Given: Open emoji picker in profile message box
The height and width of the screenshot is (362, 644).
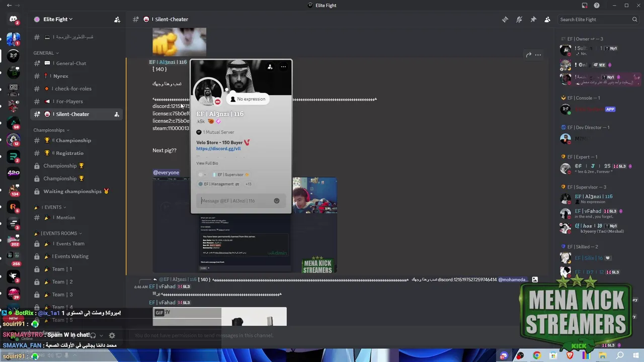Looking at the screenshot, I should click(x=277, y=201).
